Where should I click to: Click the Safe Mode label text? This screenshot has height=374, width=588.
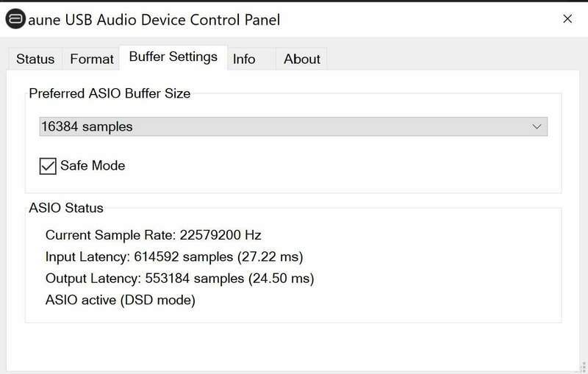point(93,166)
